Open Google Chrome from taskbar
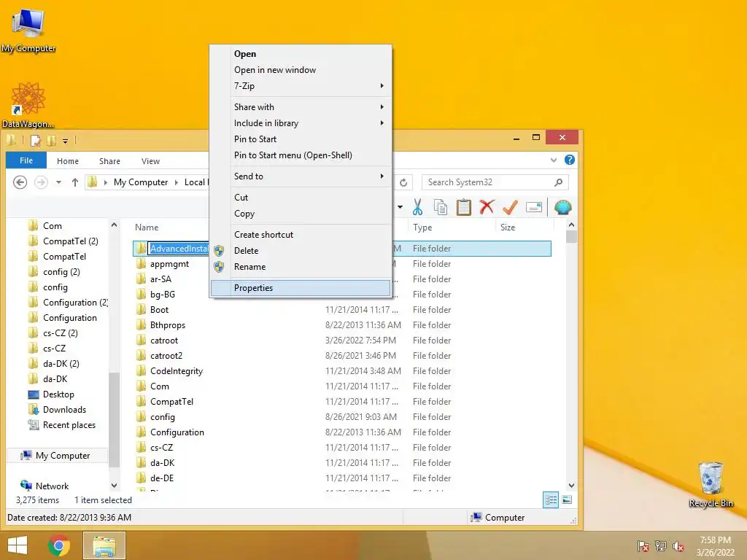Screen dimensions: 747x560 coord(59,545)
